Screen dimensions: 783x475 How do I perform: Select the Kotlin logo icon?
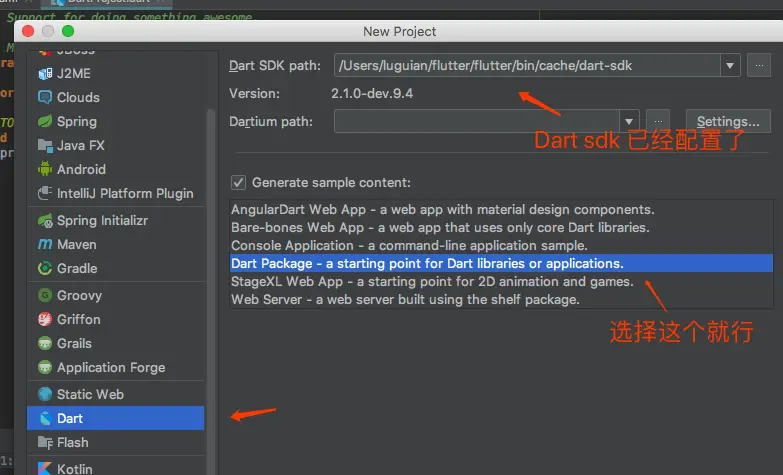click(45, 469)
